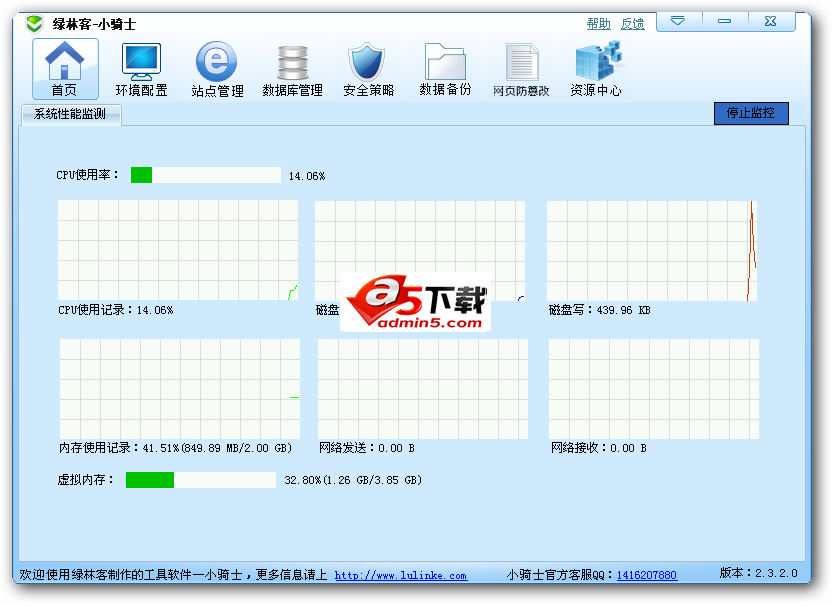Open the 帮助 help link
This screenshot has height=604, width=832.
point(599,23)
